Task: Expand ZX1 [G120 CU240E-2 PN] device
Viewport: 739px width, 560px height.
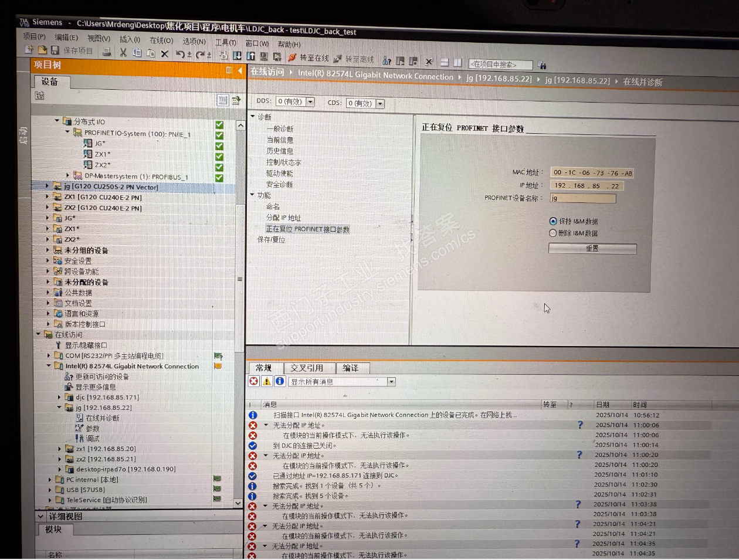Action: tap(48, 196)
